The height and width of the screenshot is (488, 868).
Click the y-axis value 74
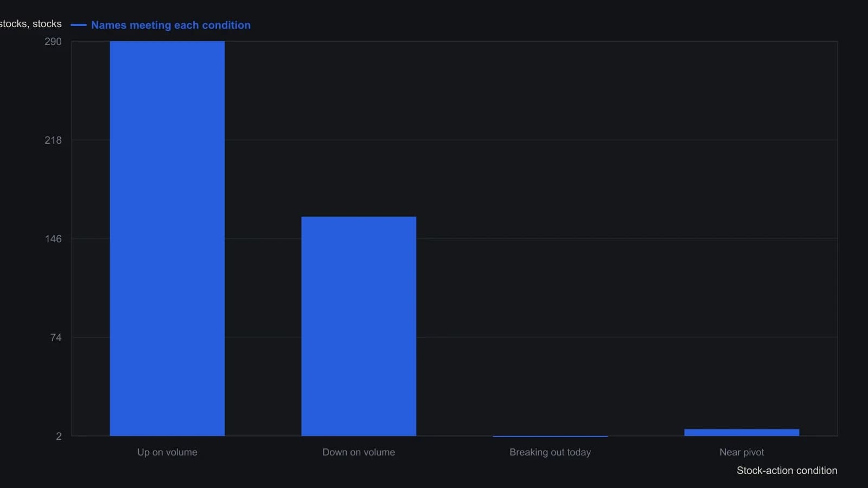(56, 338)
